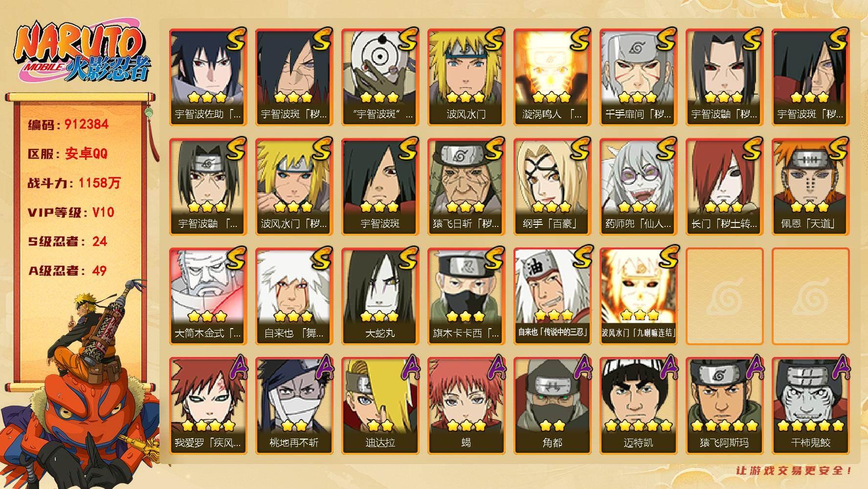Click the account code 912384
Image resolution: width=868 pixels, height=489 pixels.
(x=87, y=124)
